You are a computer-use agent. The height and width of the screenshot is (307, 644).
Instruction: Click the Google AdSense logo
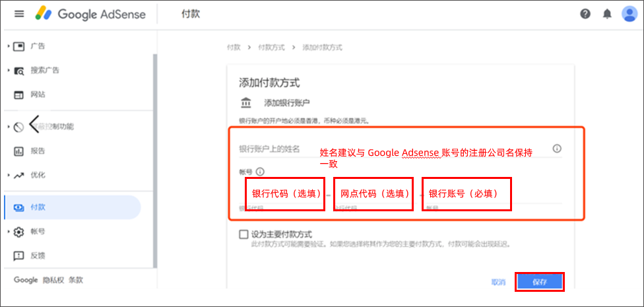click(90, 14)
